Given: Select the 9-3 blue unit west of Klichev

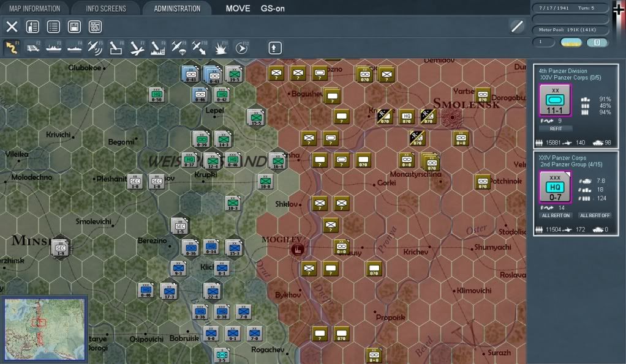Looking at the screenshot, I should pyautogui.click(x=178, y=269).
